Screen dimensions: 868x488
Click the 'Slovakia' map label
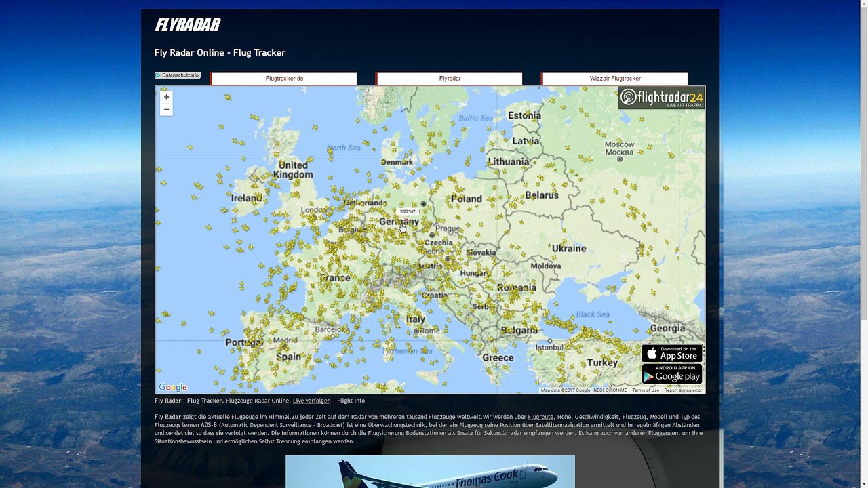point(481,253)
